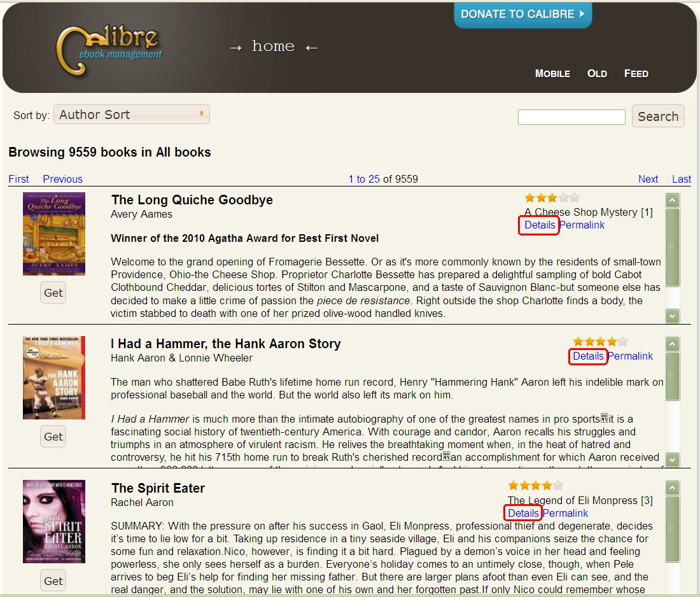Click series text A Cheese Shop Mystery [1]
Screen dimensions: 700x597
click(x=589, y=212)
